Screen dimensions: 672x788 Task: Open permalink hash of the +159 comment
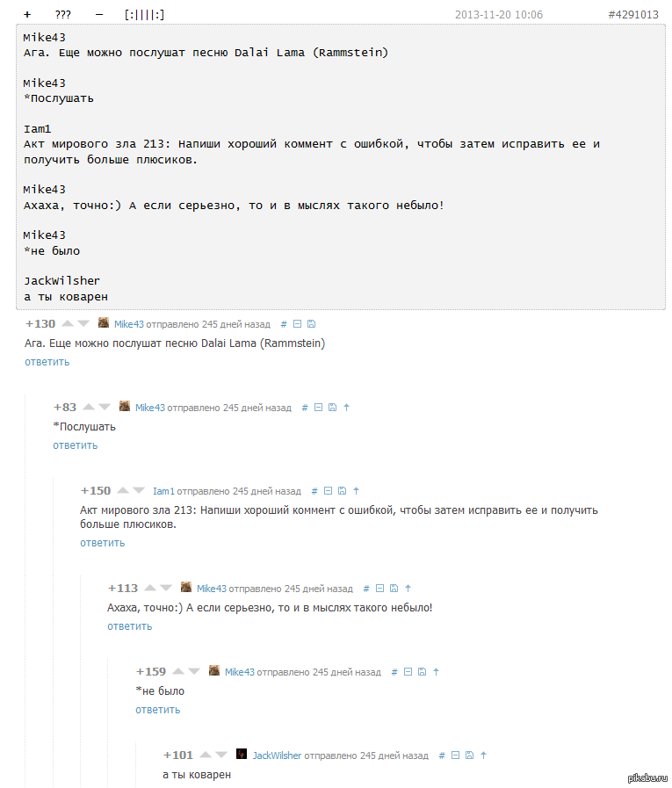point(394,672)
